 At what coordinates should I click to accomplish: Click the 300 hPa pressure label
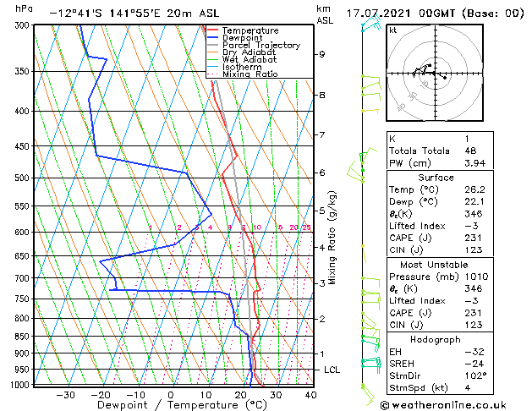(x=22, y=25)
